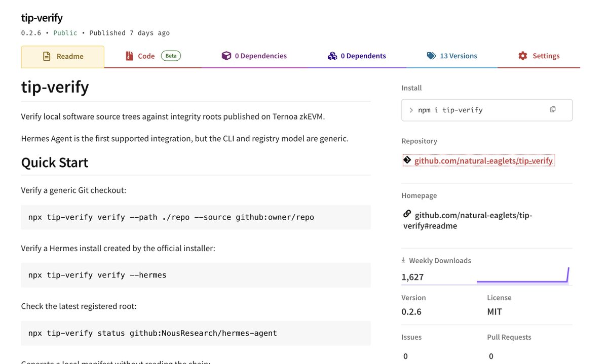Click the Versions tags icon
The image size is (608, 364).
431,56
